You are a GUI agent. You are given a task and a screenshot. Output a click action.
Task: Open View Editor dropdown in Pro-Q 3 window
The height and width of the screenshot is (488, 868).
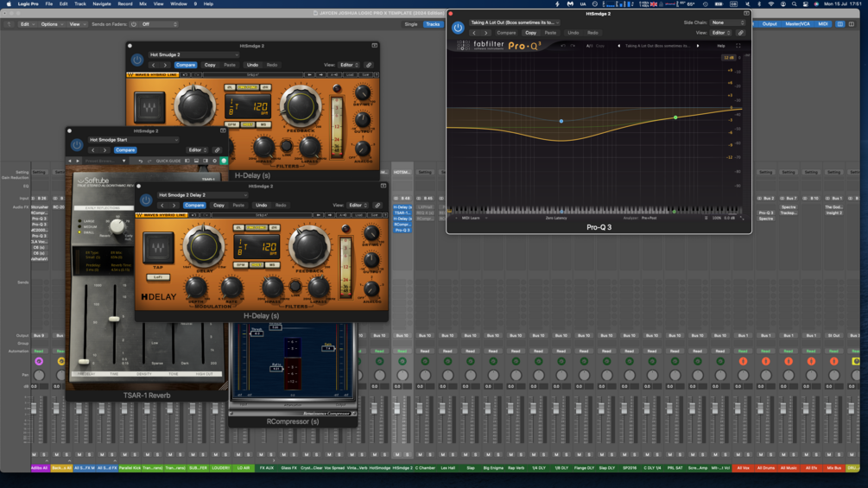click(x=721, y=33)
